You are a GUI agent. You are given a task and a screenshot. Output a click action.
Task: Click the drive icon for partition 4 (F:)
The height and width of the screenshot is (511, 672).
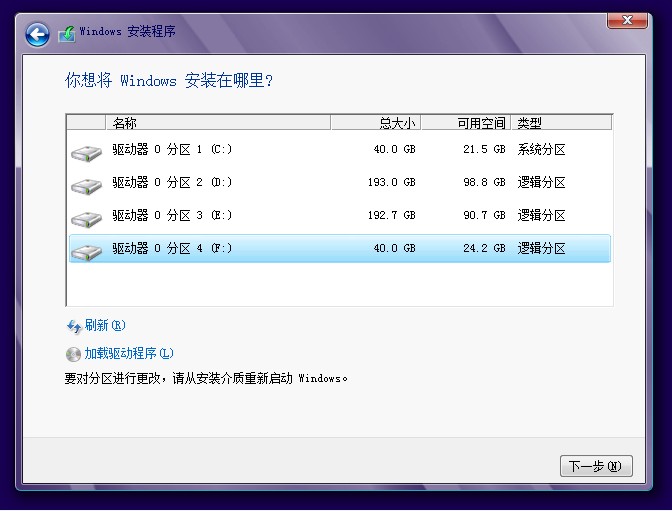[x=86, y=252]
